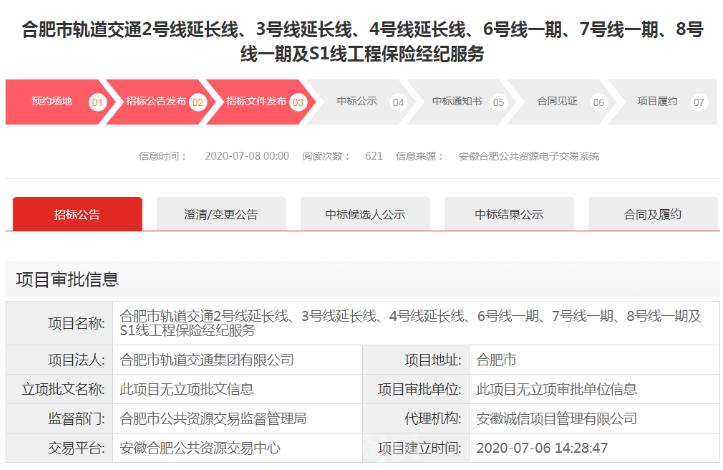Viewport: 723px width, 470px height.
Task: Click the 安徽合肥公共资源电子交易系统 source text
Action: pyautogui.click(x=528, y=156)
